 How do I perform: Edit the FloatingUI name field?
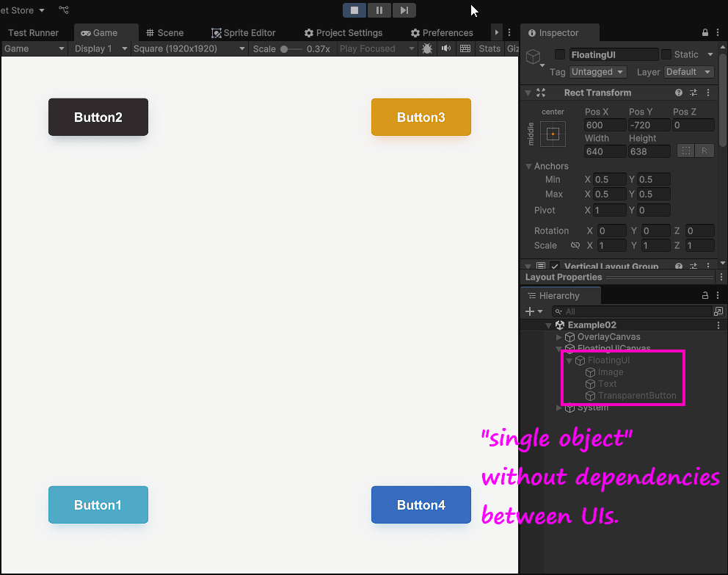[x=614, y=55]
